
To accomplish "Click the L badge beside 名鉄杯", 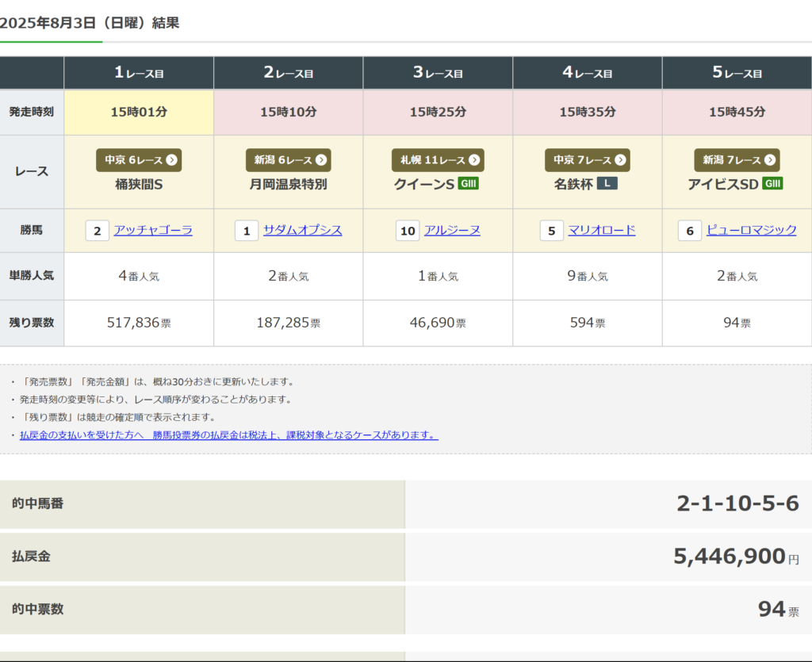I will [607, 183].
